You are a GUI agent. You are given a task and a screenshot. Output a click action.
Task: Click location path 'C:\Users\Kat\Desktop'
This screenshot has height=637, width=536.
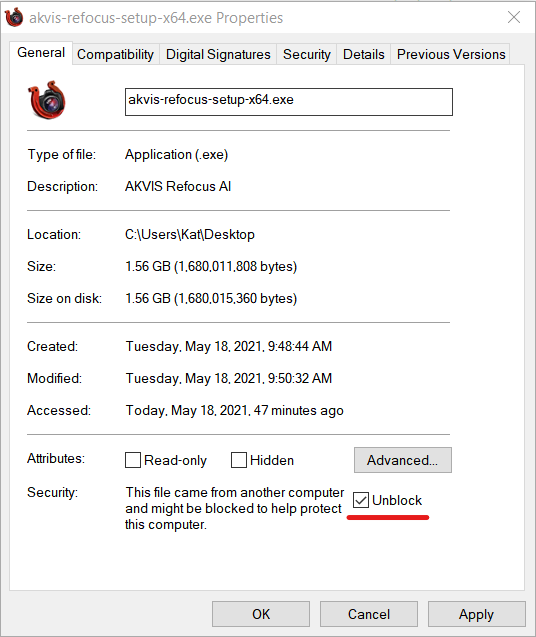[x=190, y=234]
